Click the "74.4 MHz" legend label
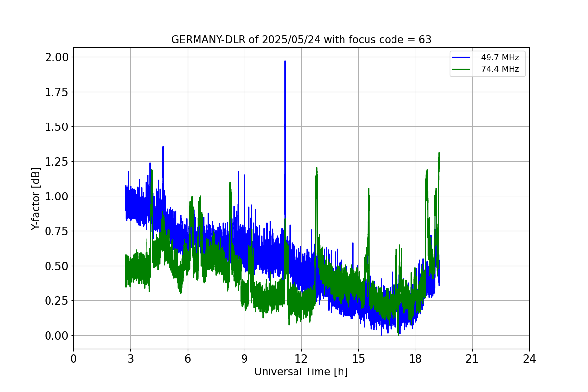The height and width of the screenshot is (392, 588). pos(500,69)
